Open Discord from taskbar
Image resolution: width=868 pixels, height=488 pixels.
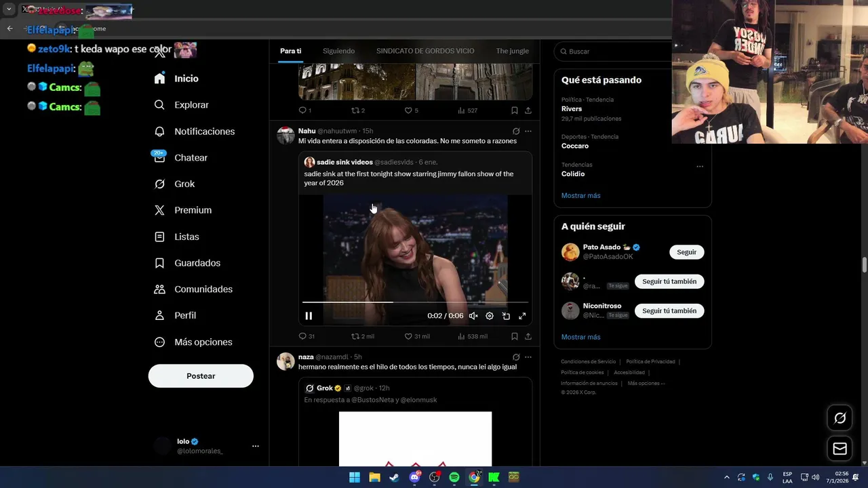[414, 477]
